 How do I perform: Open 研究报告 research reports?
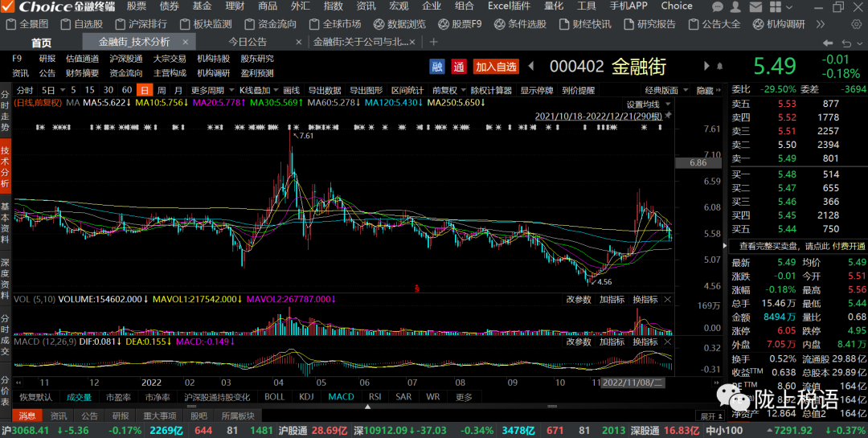tap(650, 24)
